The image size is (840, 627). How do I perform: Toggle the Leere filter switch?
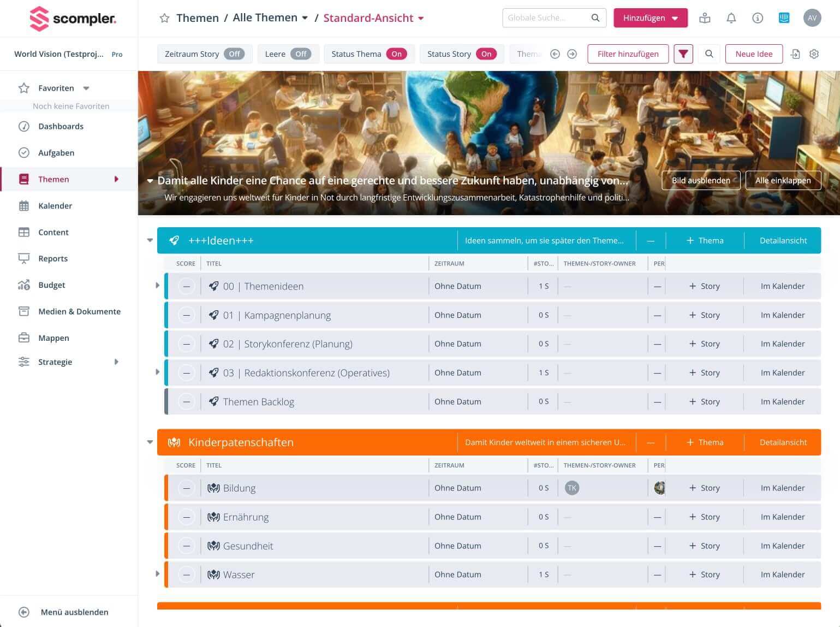click(x=301, y=54)
